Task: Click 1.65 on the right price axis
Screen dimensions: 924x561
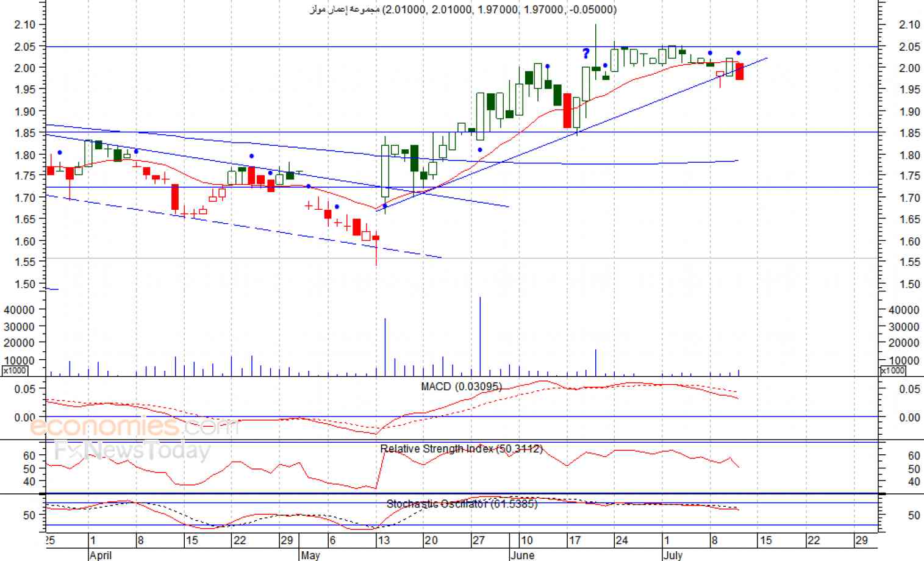Action: (909, 220)
